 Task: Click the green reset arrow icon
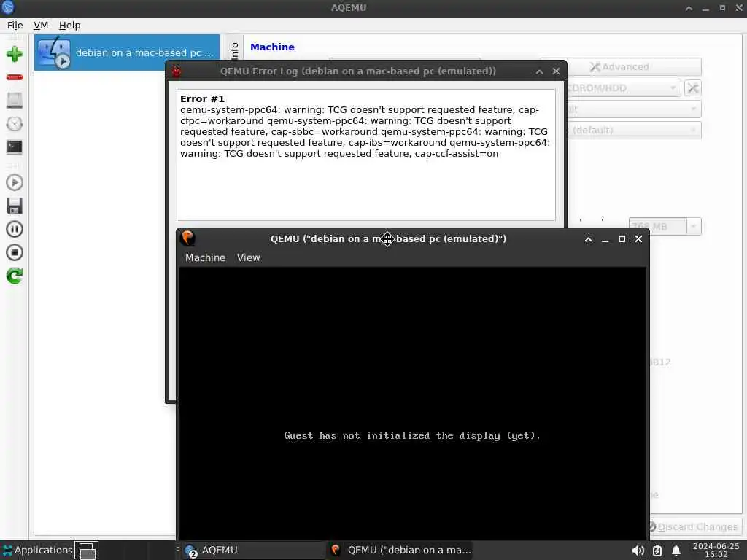click(15, 276)
